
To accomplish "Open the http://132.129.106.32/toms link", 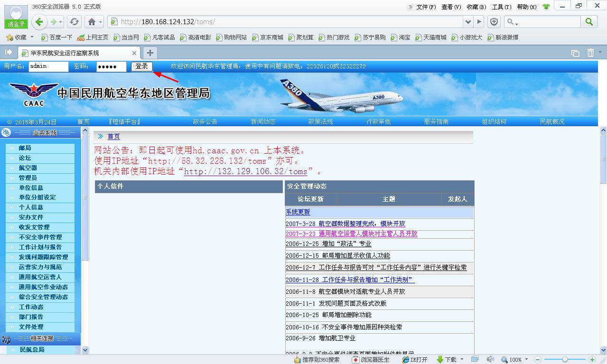I will click(245, 171).
